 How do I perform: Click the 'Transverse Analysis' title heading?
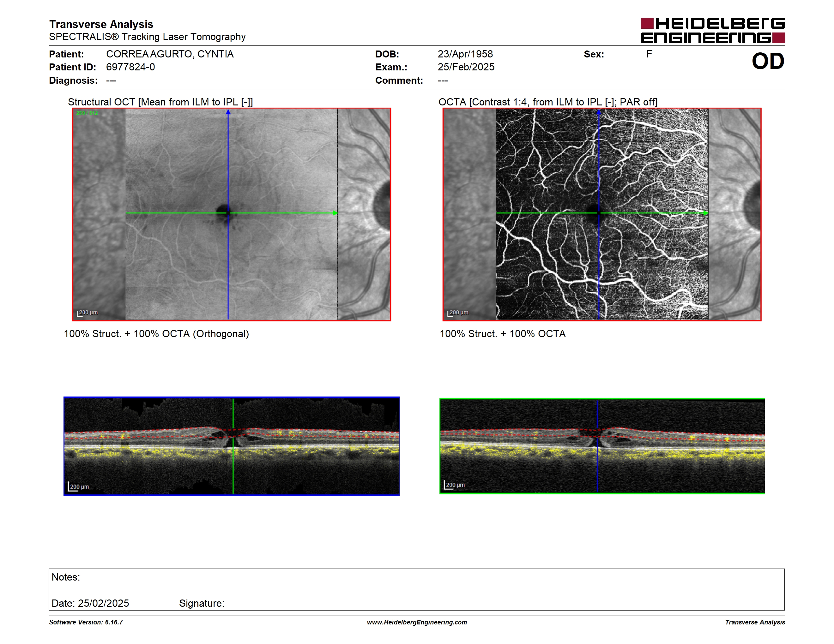(x=101, y=24)
